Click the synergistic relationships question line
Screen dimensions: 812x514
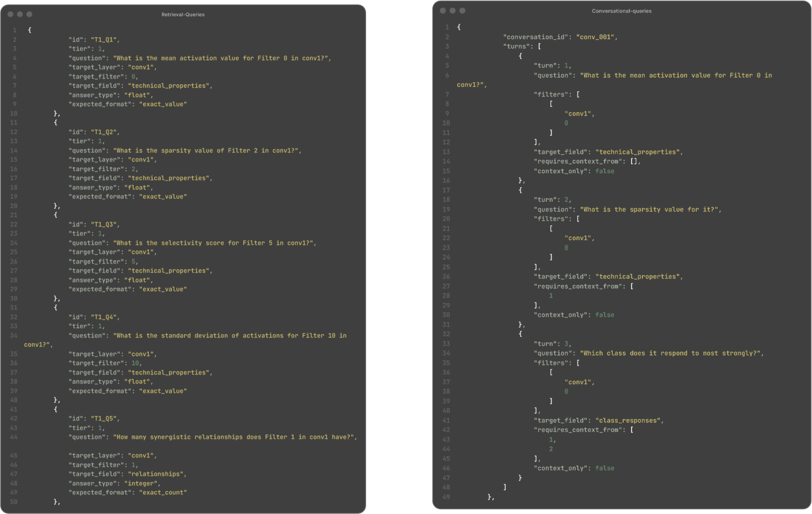(213, 437)
